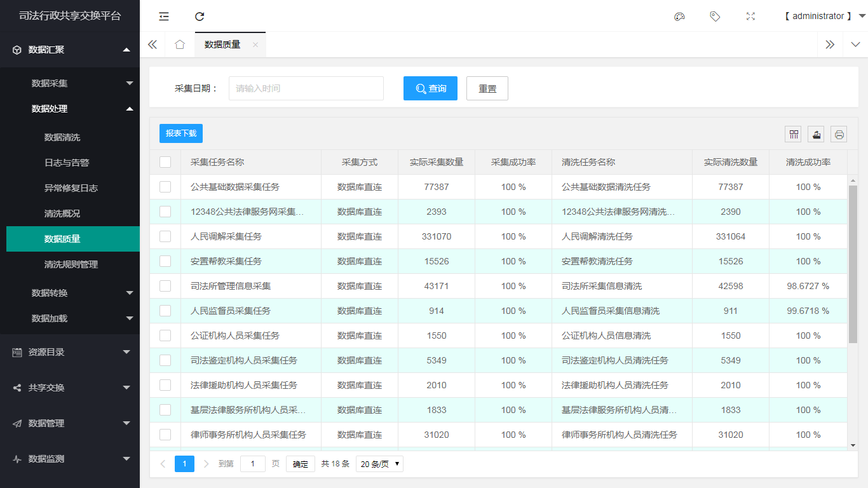Image resolution: width=868 pixels, height=488 pixels.
Task: Open the administrator user dropdown
Action: [824, 17]
